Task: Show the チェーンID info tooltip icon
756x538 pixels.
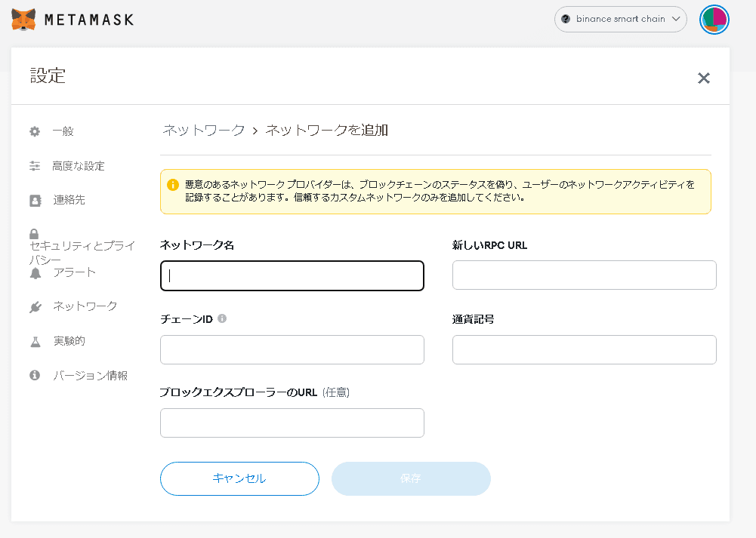Action: point(221,318)
